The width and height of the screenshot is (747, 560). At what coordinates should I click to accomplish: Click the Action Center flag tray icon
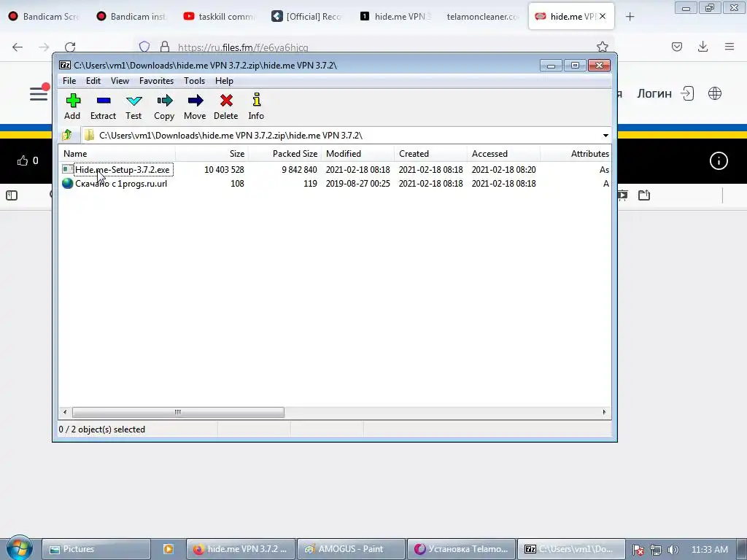[638, 550]
